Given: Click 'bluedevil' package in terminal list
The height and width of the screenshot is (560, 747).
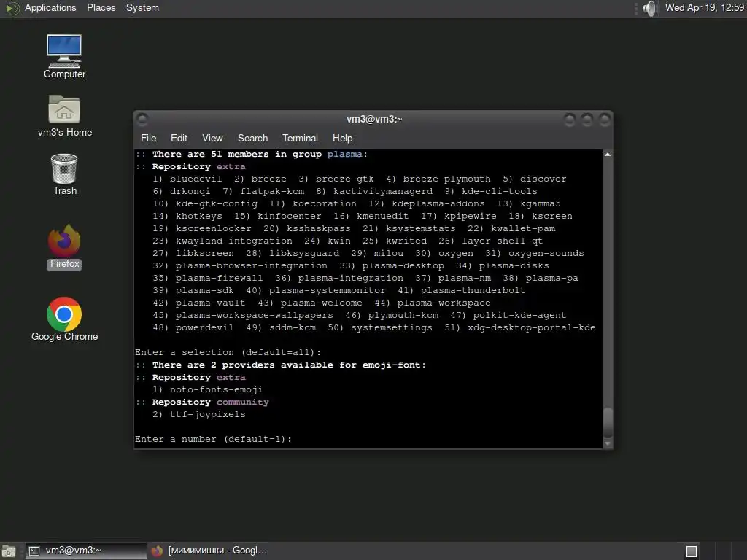Looking at the screenshot, I should (196, 179).
